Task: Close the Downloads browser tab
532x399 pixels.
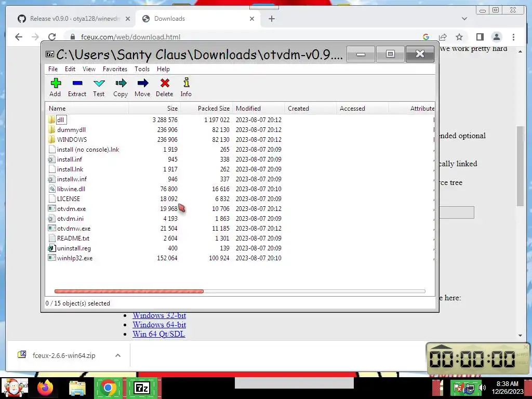Action: coord(252,19)
